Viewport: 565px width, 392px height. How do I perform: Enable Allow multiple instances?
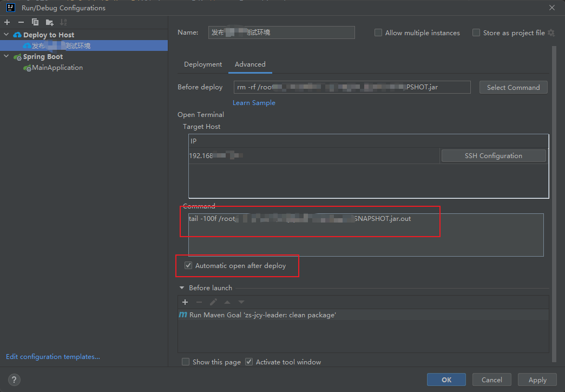tap(378, 33)
